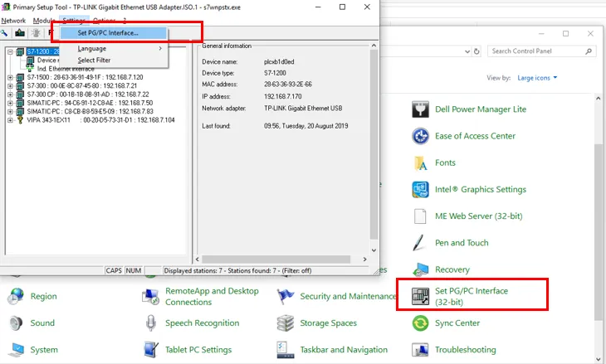This screenshot has width=606, height=364.
Task: Open the Troubleshooting icon
Action: [420, 350]
